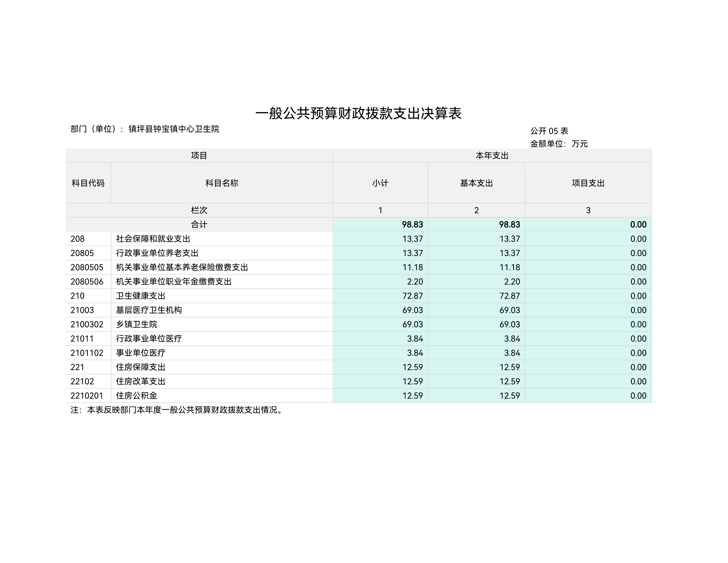Click the 科目名称 column header
Viewport: 728px width, 563px height.
[222, 183]
